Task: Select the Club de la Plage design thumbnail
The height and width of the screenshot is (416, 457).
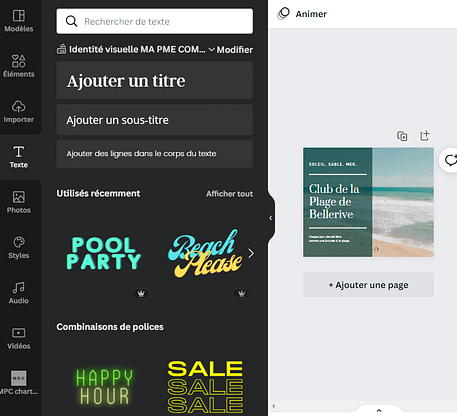Action: tap(368, 202)
